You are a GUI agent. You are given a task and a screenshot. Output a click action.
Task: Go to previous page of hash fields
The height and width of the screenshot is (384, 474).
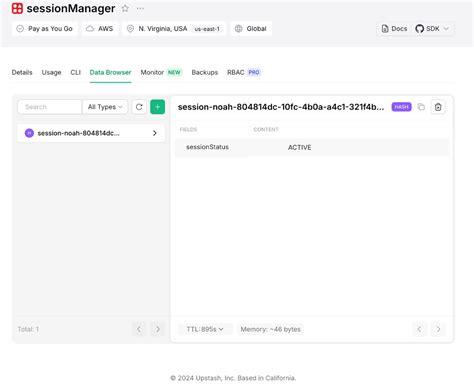419,329
